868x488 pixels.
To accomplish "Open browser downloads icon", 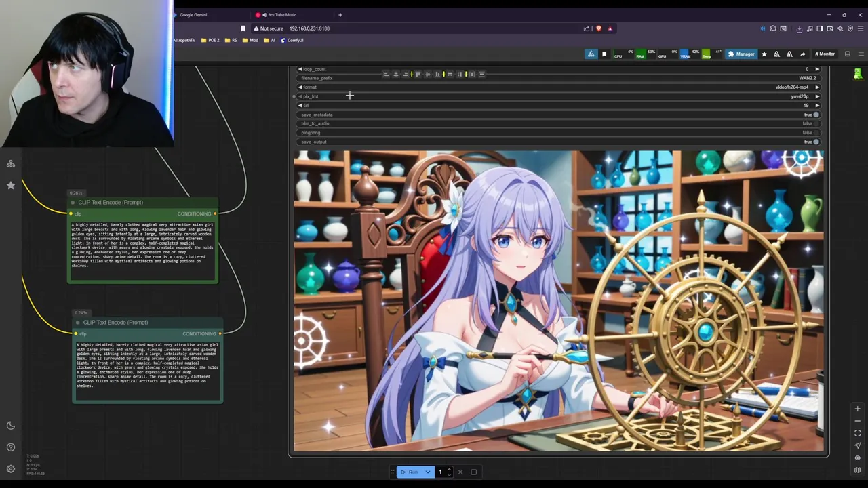I will pyautogui.click(x=800, y=28).
